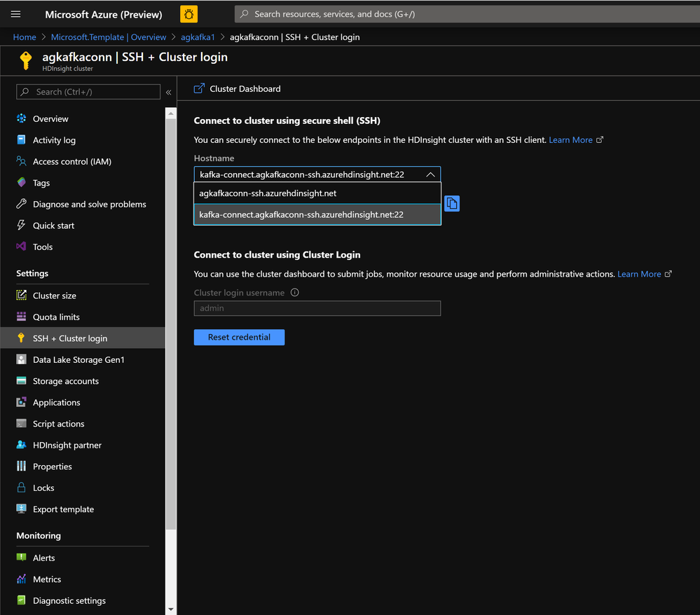700x615 pixels.
Task: Copy the SSH hostname to clipboard
Action: click(452, 204)
